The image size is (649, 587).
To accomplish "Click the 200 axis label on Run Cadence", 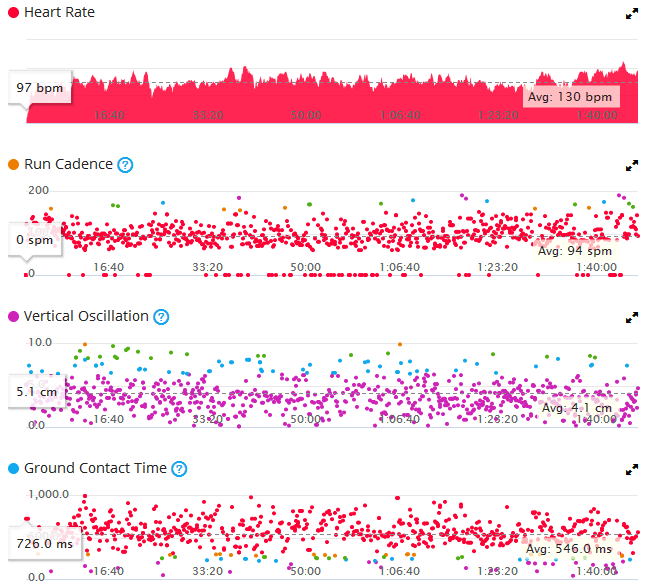I will (38, 190).
